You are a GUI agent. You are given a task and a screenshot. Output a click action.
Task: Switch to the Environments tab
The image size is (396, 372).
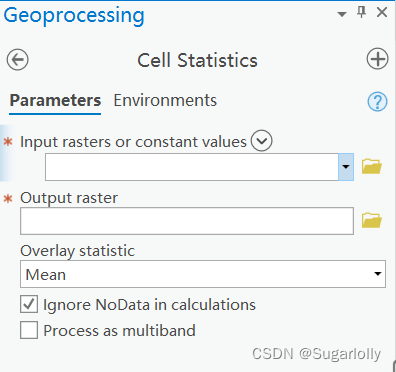click(165, 100)
